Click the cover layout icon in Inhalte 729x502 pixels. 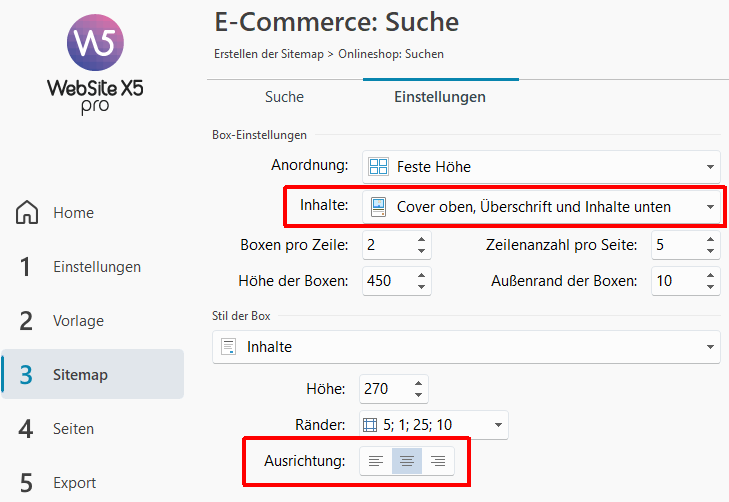coord(378,207)
